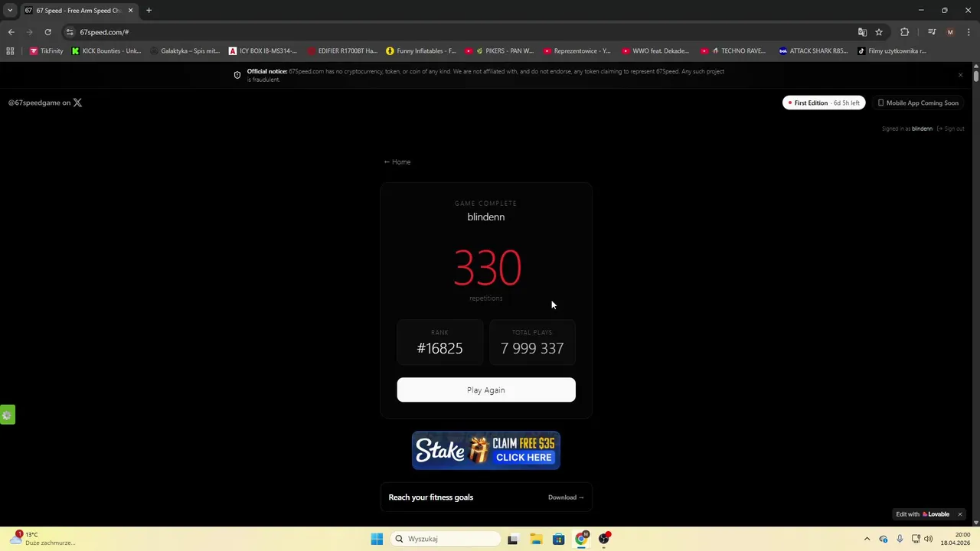980x551 pixels.
Task: Open the Extensions puzzle icon
Action: [905, 32]
